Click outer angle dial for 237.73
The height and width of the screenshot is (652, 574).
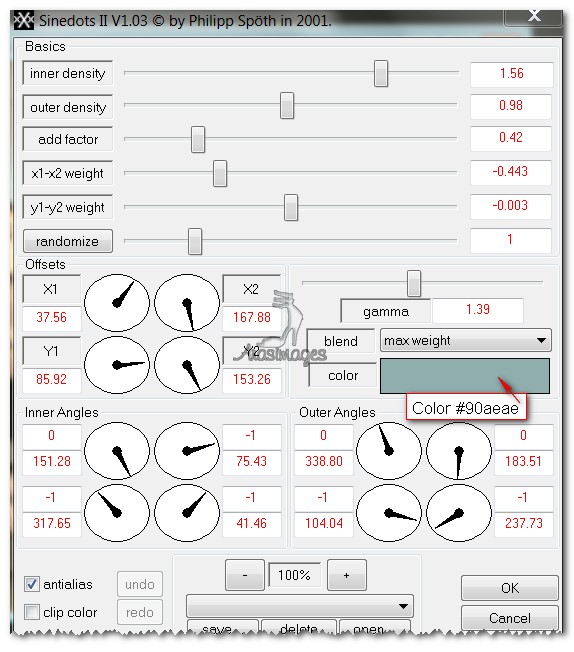click(459, 513)
